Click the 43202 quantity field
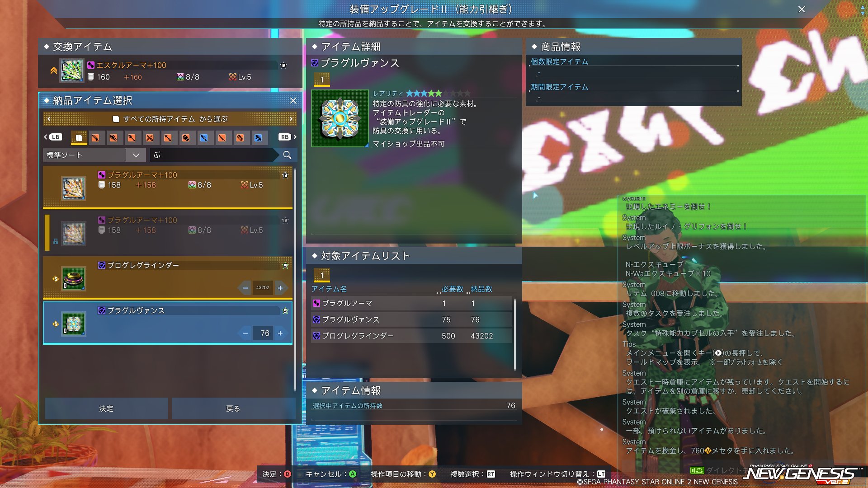Image resolution: width=868 pixels, height=488 pixels. point(263,288)
